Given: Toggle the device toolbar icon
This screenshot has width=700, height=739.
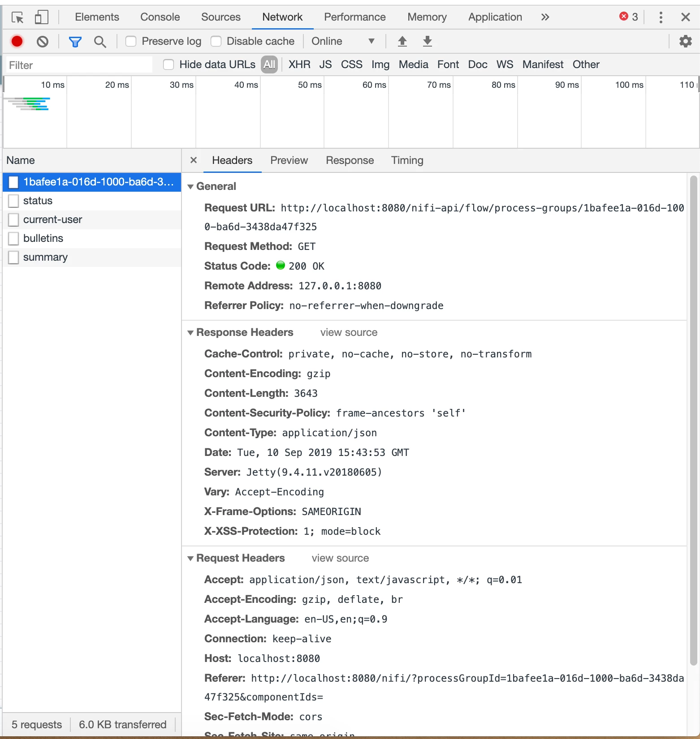Looking at the screenshot, I should coord(41,17).
